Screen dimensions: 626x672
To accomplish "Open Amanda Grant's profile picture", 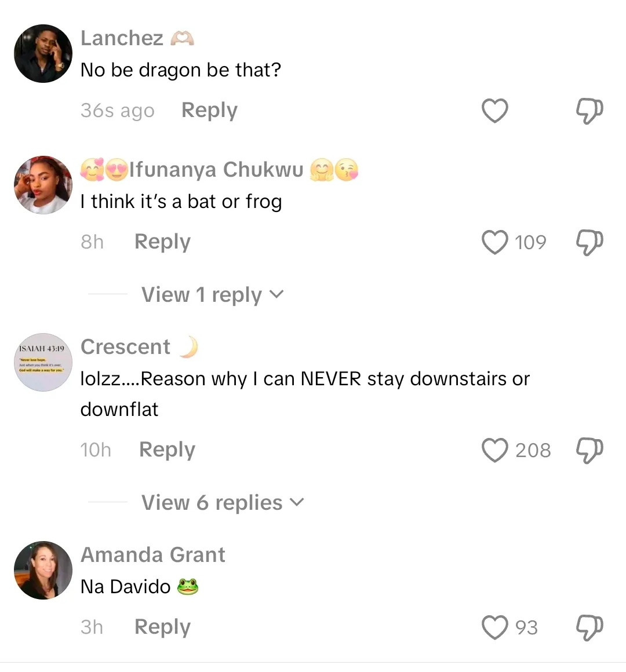I will (x=43, y=570).
